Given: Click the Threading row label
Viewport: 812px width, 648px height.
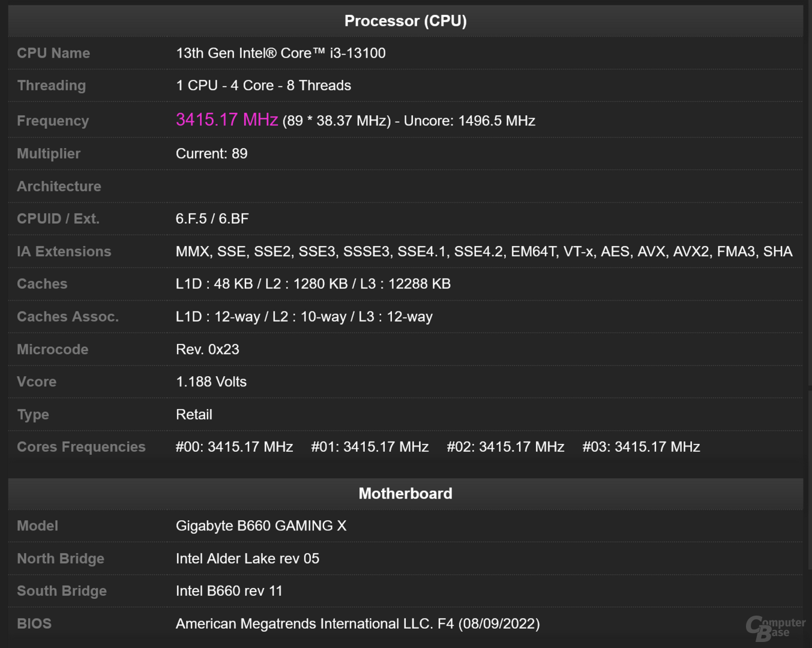Looking at the screenshot, I should pos(52,86).
